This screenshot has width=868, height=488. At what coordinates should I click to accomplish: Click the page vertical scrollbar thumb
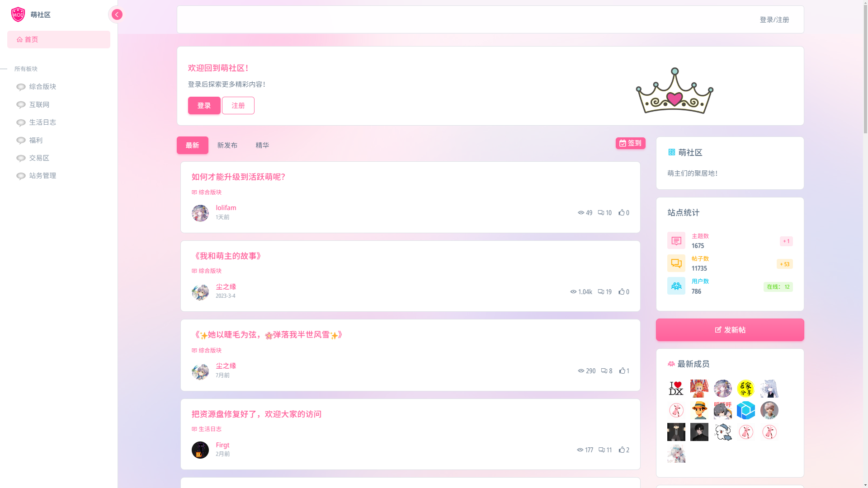[x=865, y=67]
